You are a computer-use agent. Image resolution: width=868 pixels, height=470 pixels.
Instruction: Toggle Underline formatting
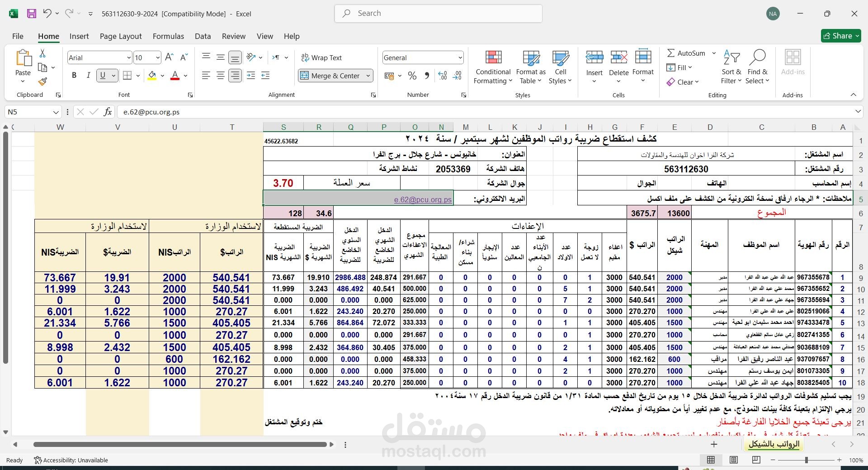[103, 76]
